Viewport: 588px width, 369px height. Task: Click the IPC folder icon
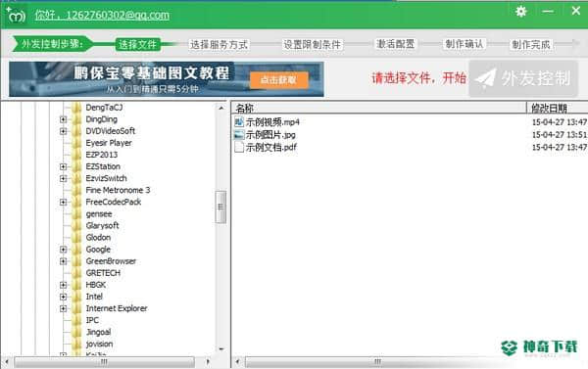[x=76, y=320]
